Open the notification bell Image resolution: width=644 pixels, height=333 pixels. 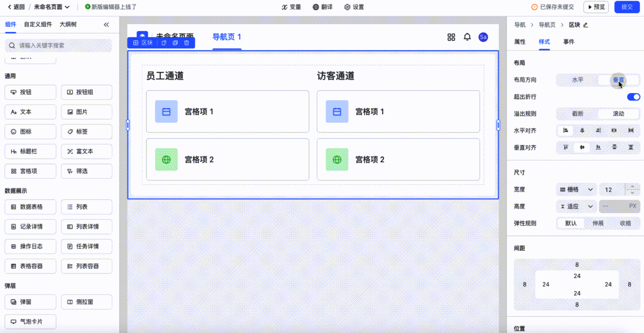[x=467, y=37]
